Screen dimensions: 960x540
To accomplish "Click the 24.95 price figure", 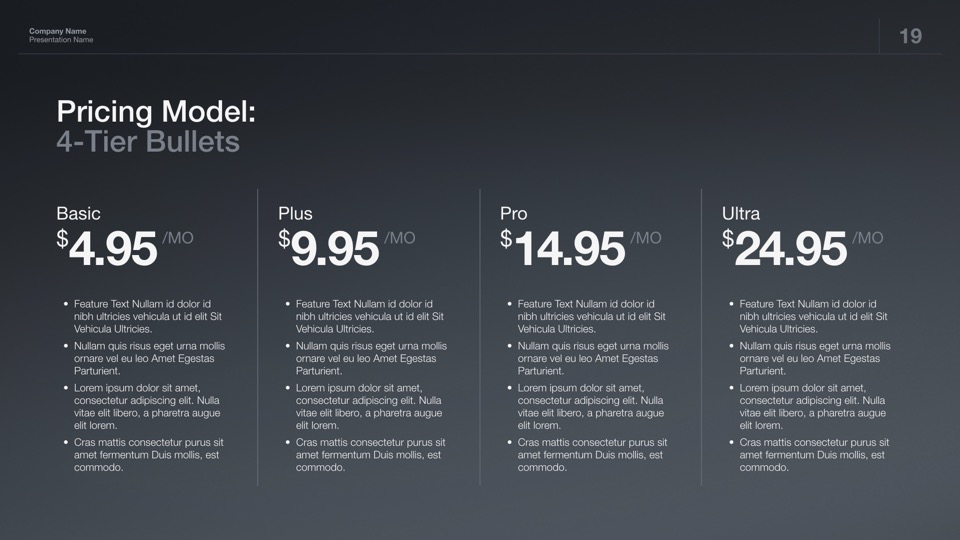I will point(791,249).
